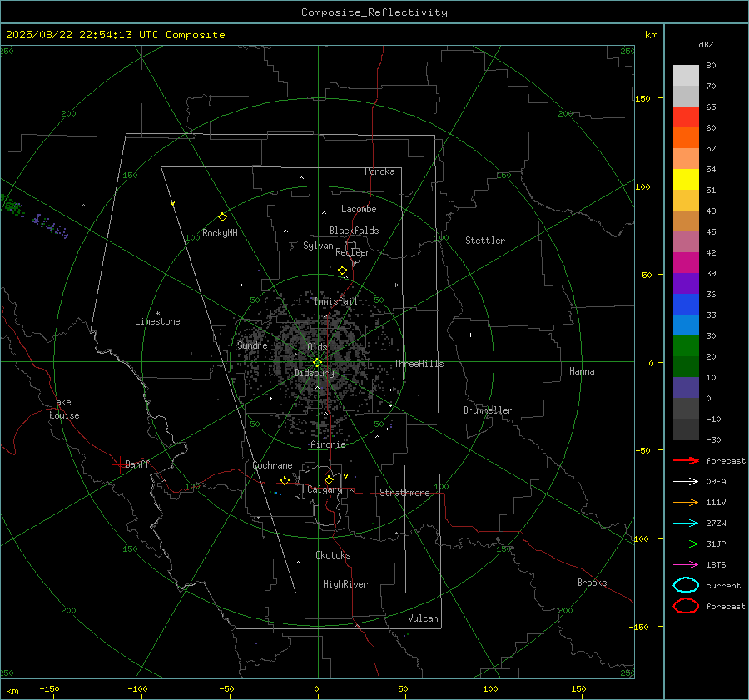Click the Hanna city label
This screenshot has height=700, width=749.
pyautogui.click(x=582, y=371)
